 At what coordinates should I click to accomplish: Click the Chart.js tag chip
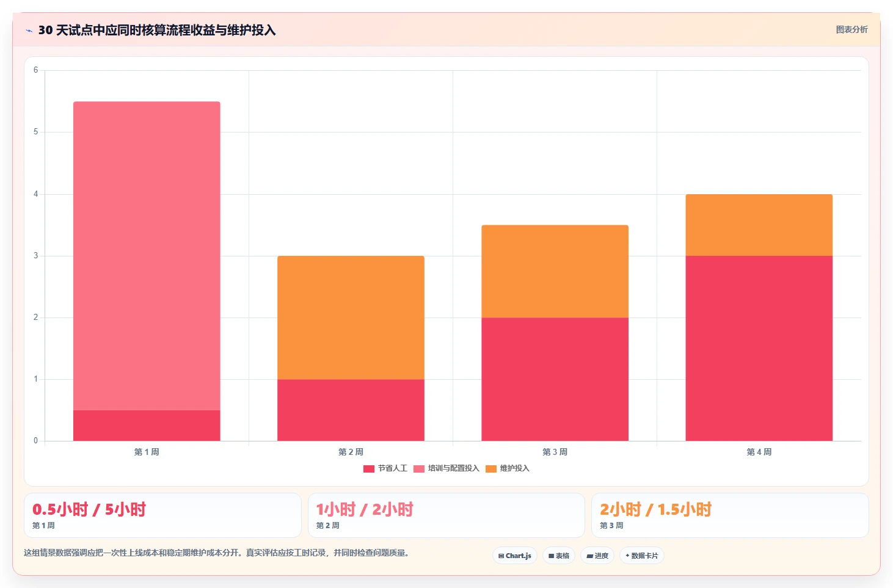515,556
